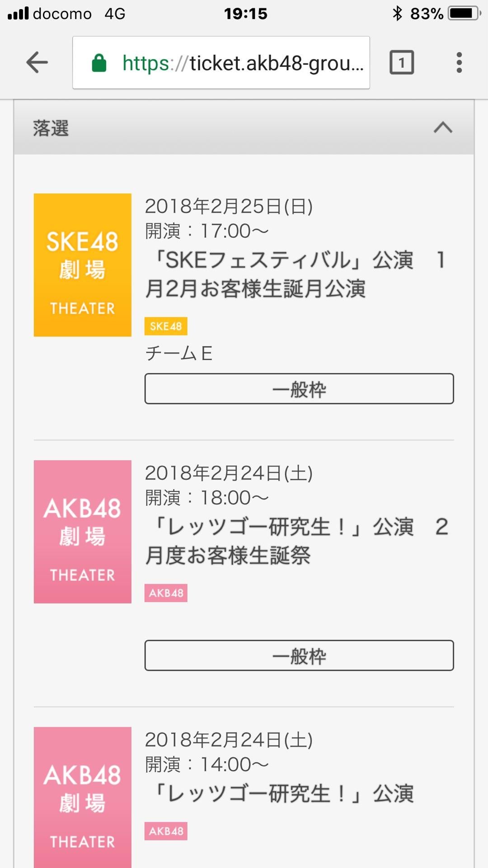Open the browser three-dot menu

[459, 62]
